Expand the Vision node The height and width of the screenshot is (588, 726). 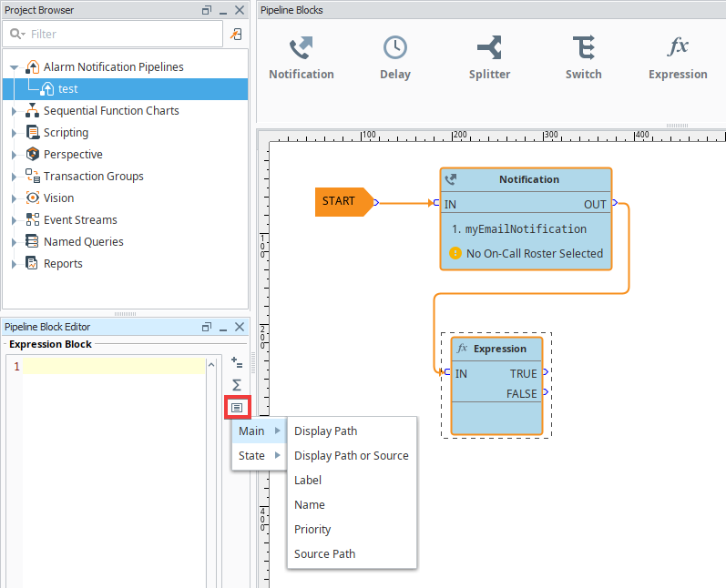point(14,198)
